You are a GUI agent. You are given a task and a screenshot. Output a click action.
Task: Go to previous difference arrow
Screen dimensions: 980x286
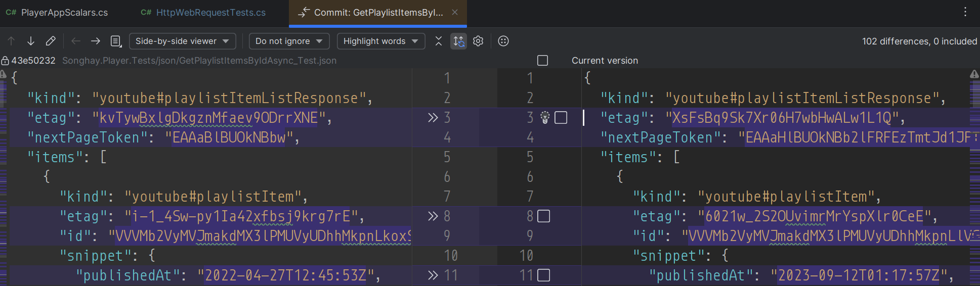[x=11, y=41]
